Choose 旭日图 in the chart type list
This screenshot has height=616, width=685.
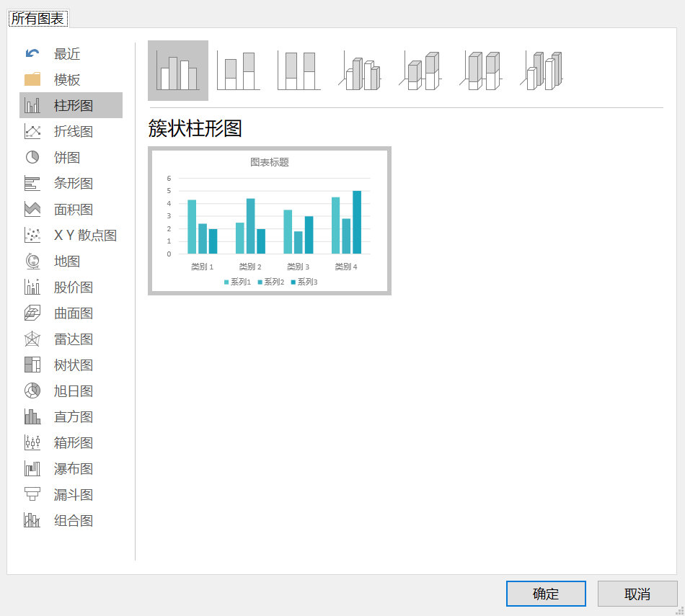point(71,390)
